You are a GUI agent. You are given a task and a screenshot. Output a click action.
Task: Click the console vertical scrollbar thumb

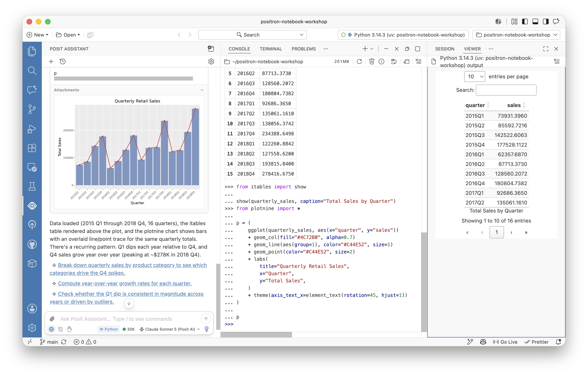424,282
